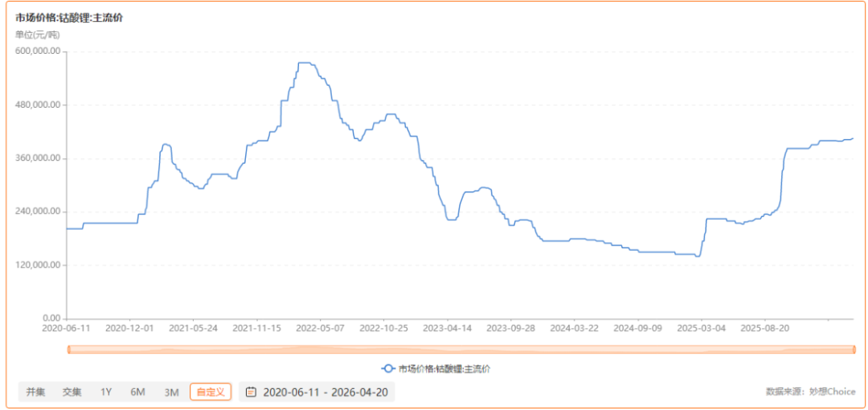Click y-axis label 120,000.00
This screenshot has height=410, width=868.
click(x=39, y=265)
